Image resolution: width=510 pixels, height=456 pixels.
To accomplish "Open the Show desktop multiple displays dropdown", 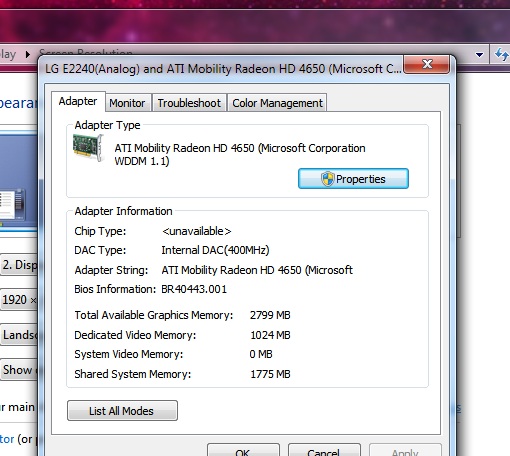I will [x=19, y=370].
